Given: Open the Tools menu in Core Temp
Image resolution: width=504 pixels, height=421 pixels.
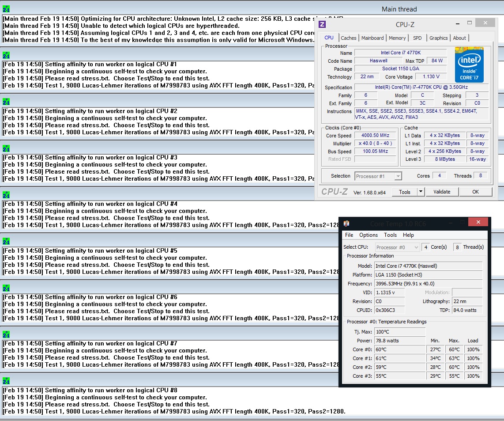Looking at the screenshot, I should (x=390, y=235).
